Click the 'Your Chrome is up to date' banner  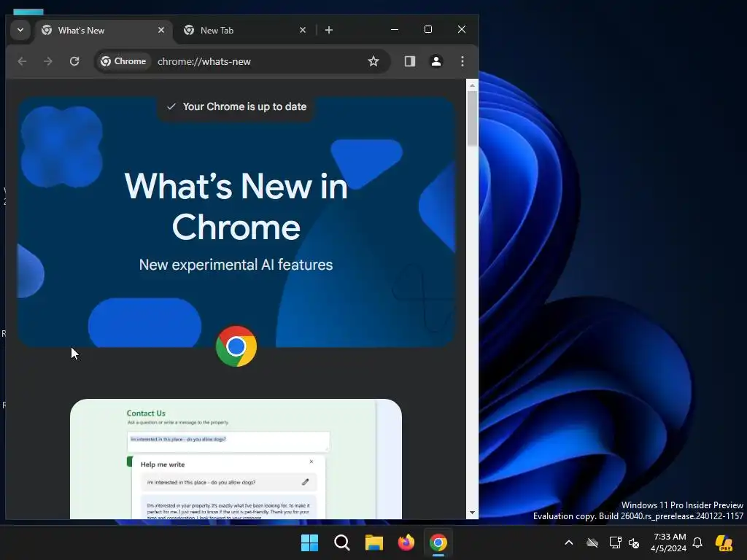click(236, 106)
